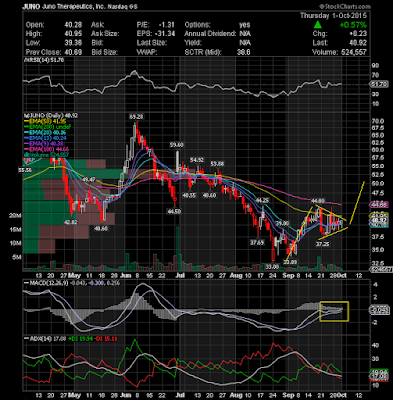Screen dimensions: 393x400
Task: Click the 55.56 label at left edge
Action: (x=25, y=170)
